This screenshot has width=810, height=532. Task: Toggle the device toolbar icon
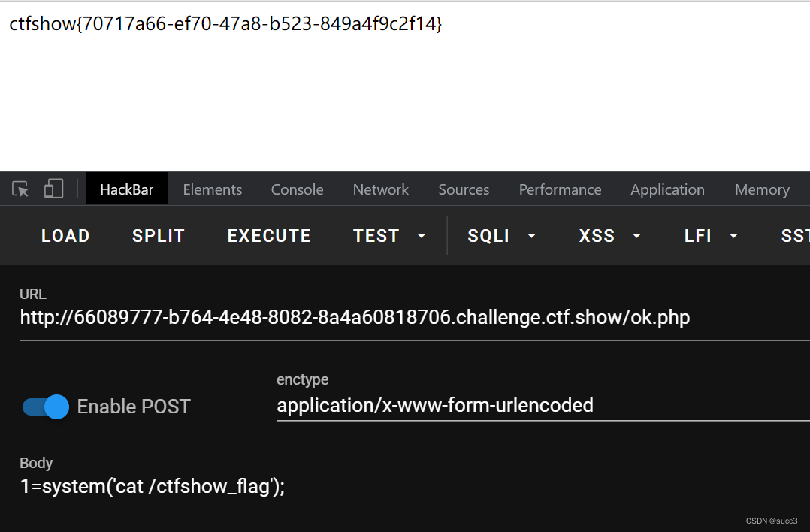click(x=53, y=189)
